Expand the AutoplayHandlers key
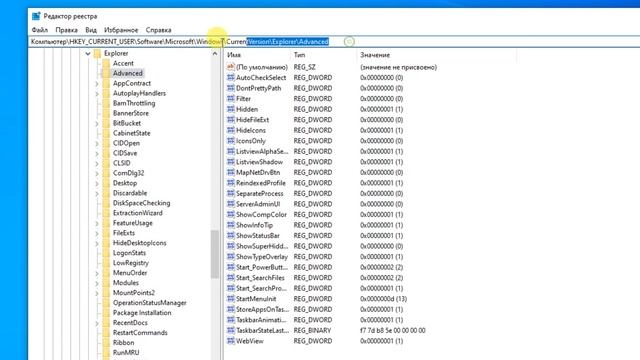 tap(97, 93)
